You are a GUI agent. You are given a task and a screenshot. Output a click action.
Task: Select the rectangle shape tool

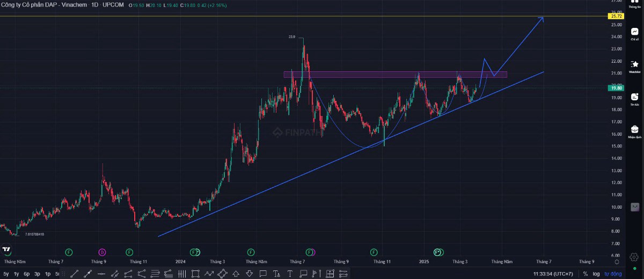click(x=196, y=273)
